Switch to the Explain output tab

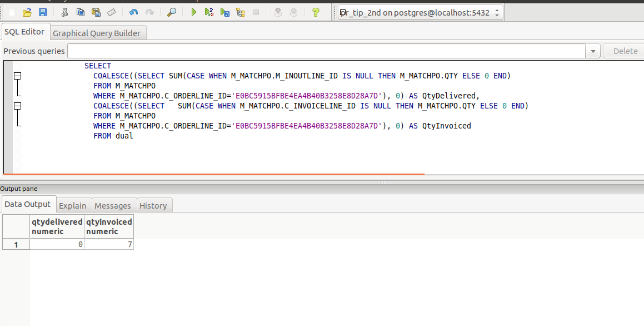[x=72, y=206]
